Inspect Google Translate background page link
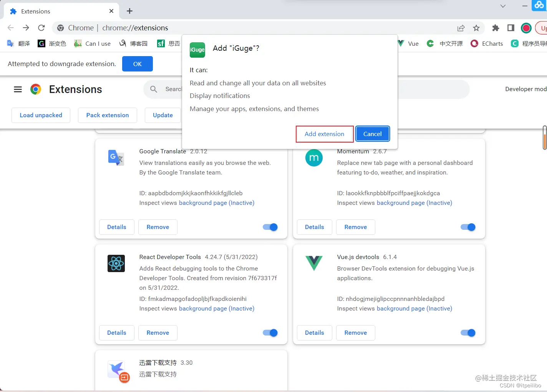 tap(217, 203)
